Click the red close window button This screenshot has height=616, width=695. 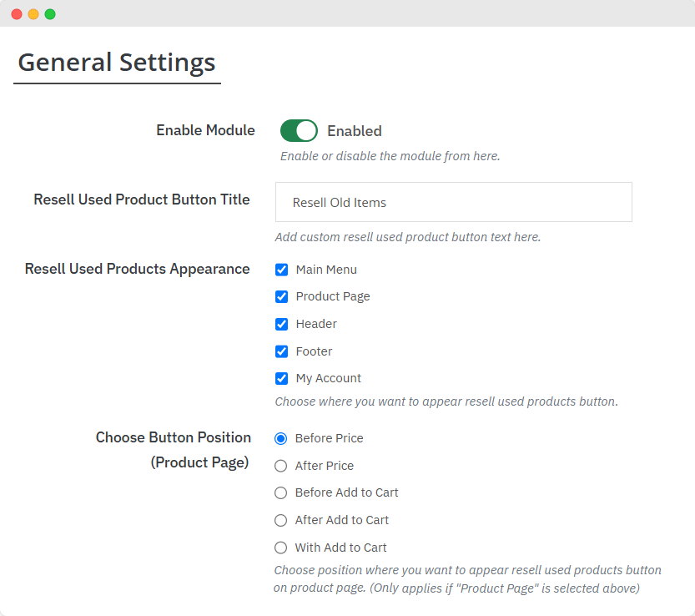click(x=17, y=14)
